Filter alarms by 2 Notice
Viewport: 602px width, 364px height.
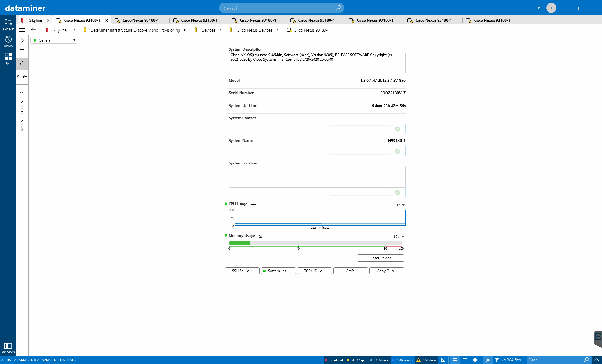pos(426,360)
